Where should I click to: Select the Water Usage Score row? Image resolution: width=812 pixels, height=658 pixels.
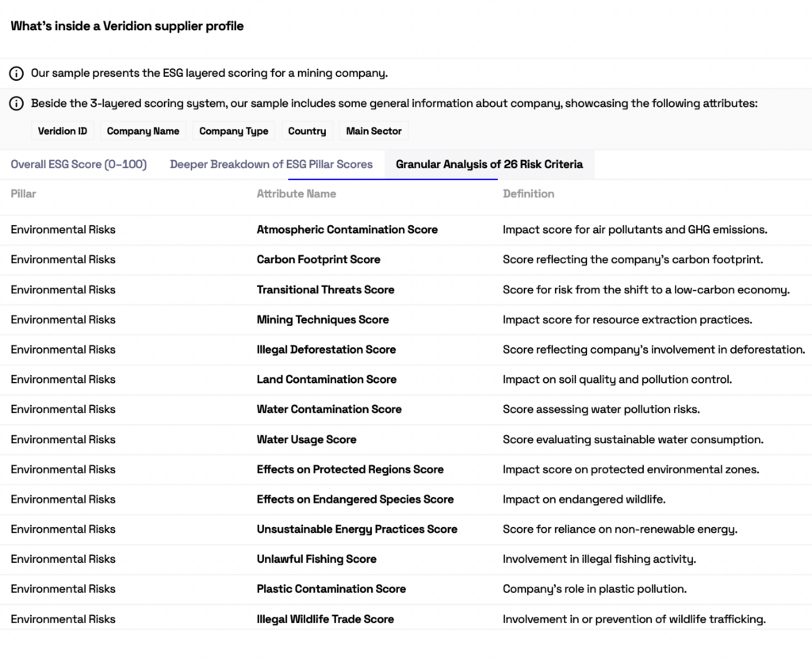[307, 439]
